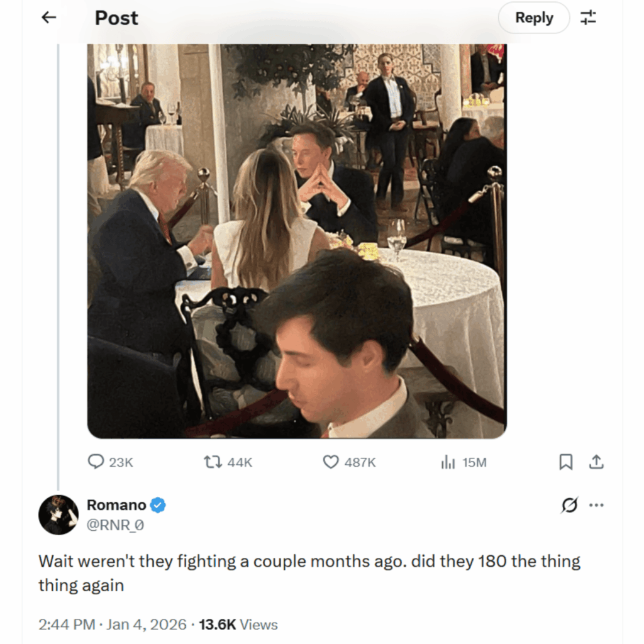Bookmark this post
Viewport: 644px width, 644px height.
tap(565, 461)
